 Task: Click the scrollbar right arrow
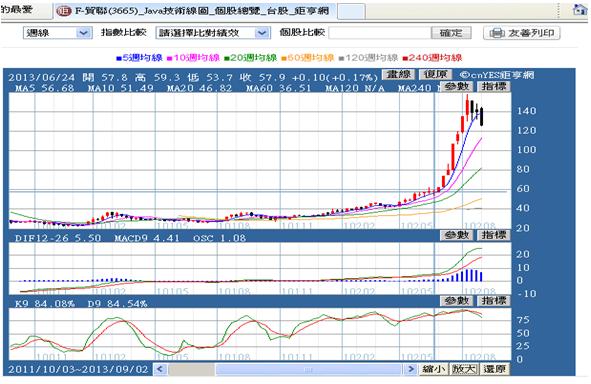coord(410,369)
